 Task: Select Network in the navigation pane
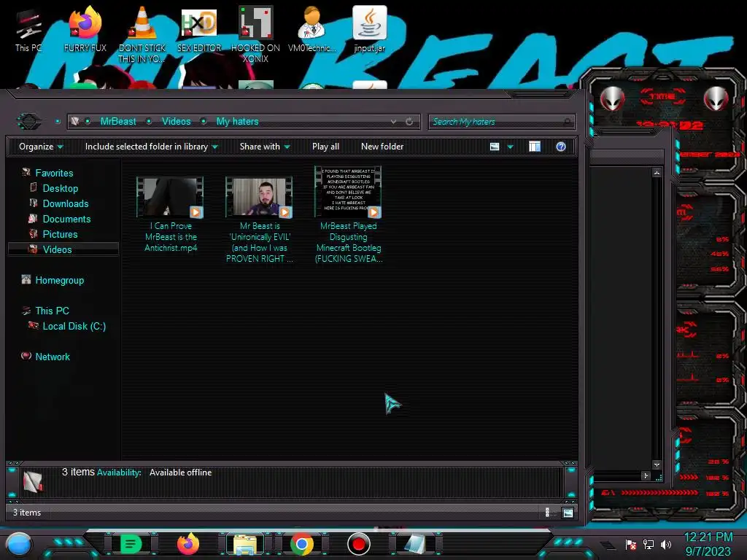tap(53, 357)
